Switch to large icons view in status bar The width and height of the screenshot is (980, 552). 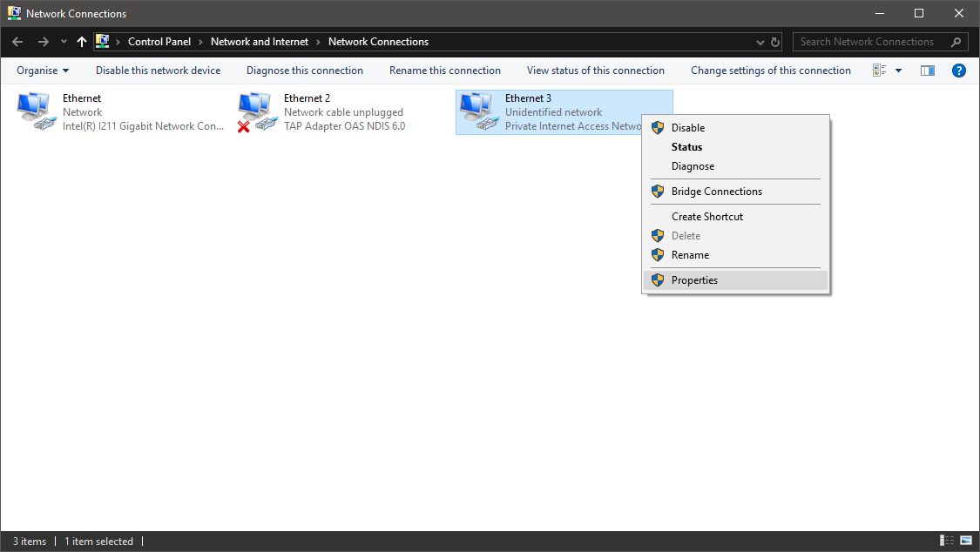coord(966,541)
